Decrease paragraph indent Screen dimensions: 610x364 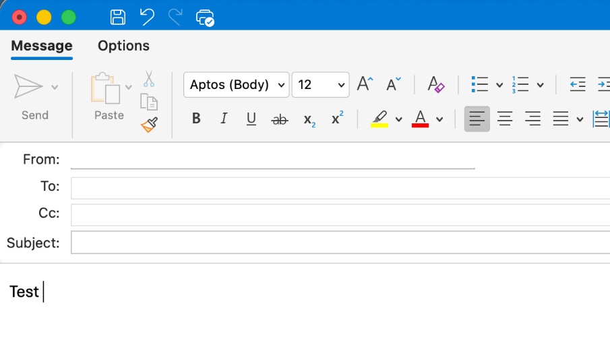(x=578, y=84)
